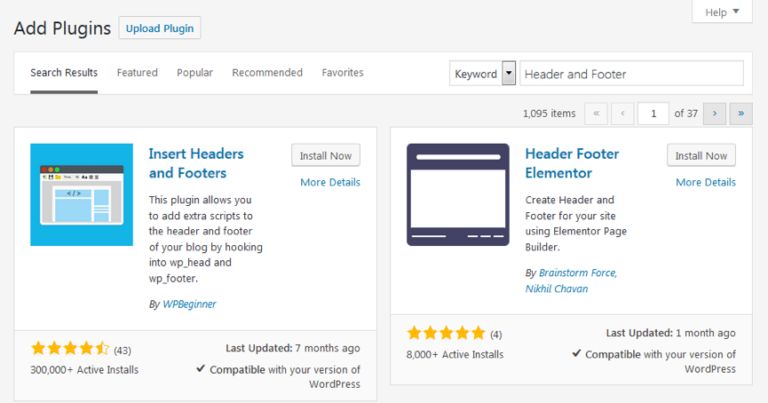The width and height of the screenshot is (768, 403).
Task: Click 'Last Updated: 7 months ago' text
Action: (292, 348)
